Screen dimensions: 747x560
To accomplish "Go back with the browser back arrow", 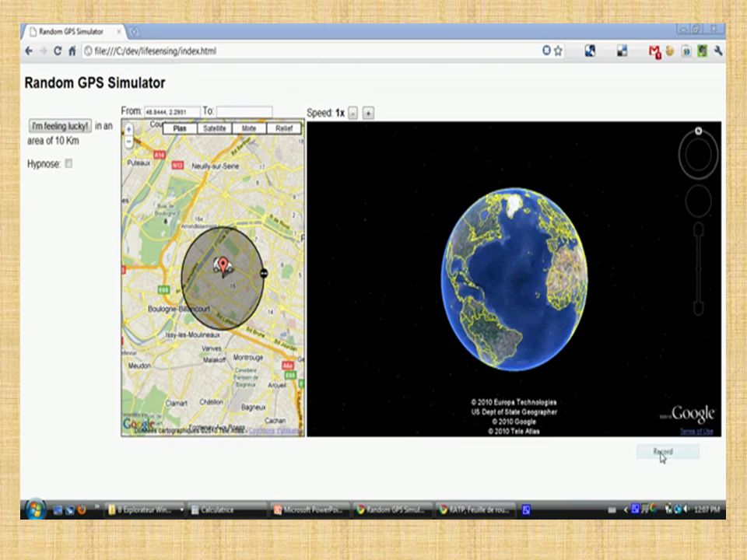I will coord(29,51).
